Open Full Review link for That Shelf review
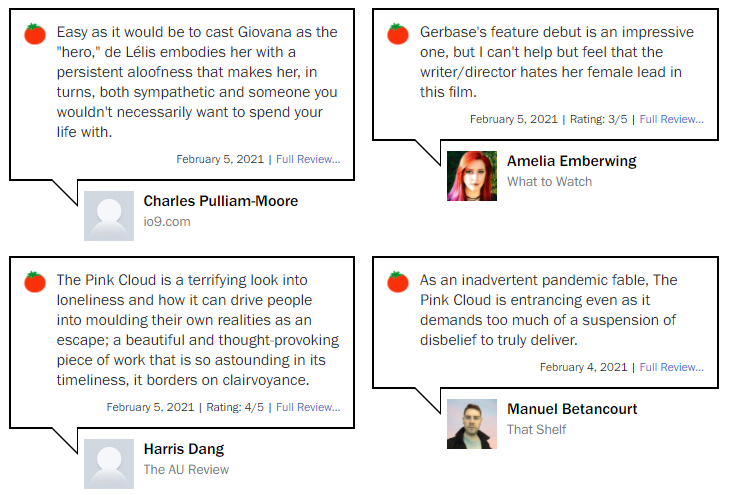The image size is (737, 495). (x=672, y=367)
